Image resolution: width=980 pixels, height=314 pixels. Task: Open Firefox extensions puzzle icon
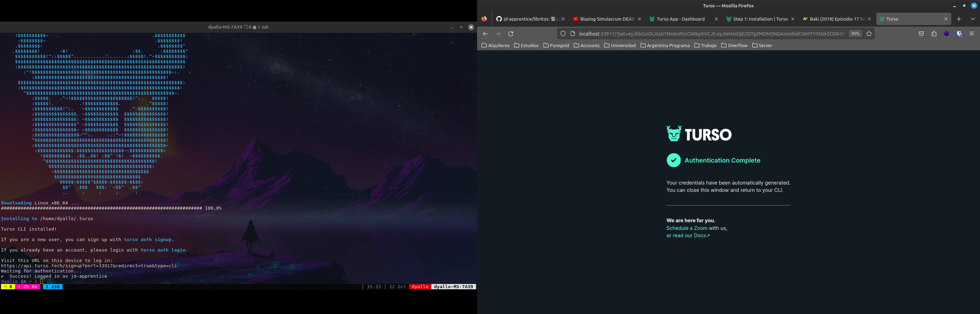pyautogui.click(x=934, y=34)
